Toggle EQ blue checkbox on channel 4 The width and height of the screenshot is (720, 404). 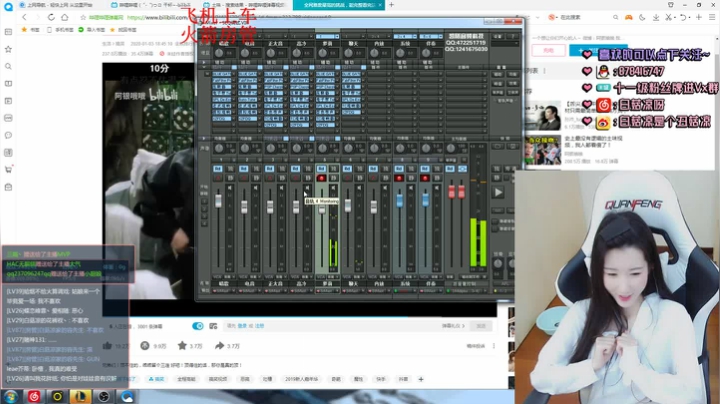point(312,138)
